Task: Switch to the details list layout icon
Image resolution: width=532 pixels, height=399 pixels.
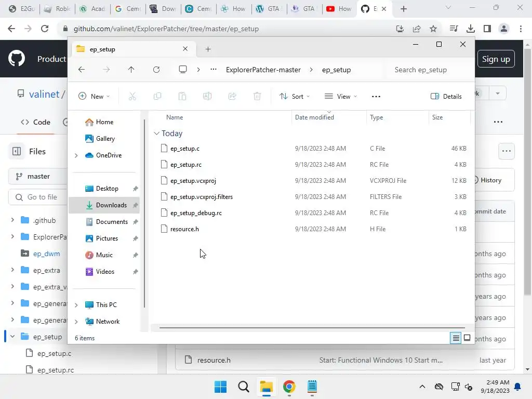Action: click(456, 338)
